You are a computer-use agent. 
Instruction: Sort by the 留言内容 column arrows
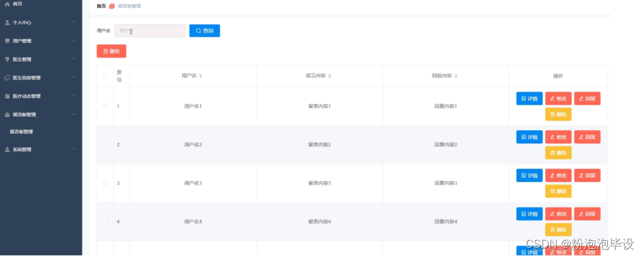[x=329, y=76]
